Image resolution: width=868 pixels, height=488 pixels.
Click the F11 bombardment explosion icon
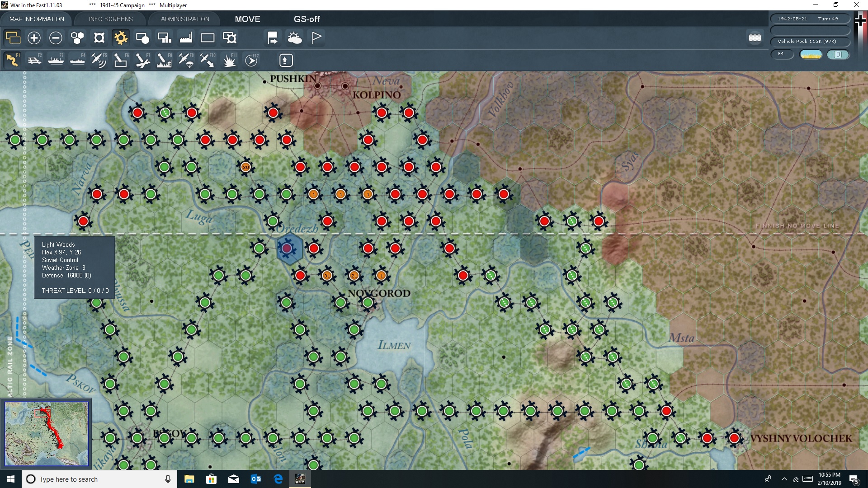coord(230,60)
